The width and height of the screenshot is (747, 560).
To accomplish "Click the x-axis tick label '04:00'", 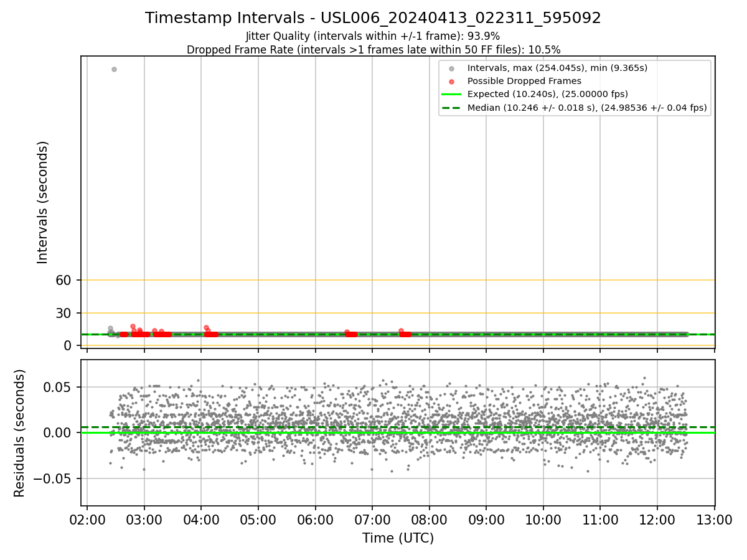I will pos(201,520).
